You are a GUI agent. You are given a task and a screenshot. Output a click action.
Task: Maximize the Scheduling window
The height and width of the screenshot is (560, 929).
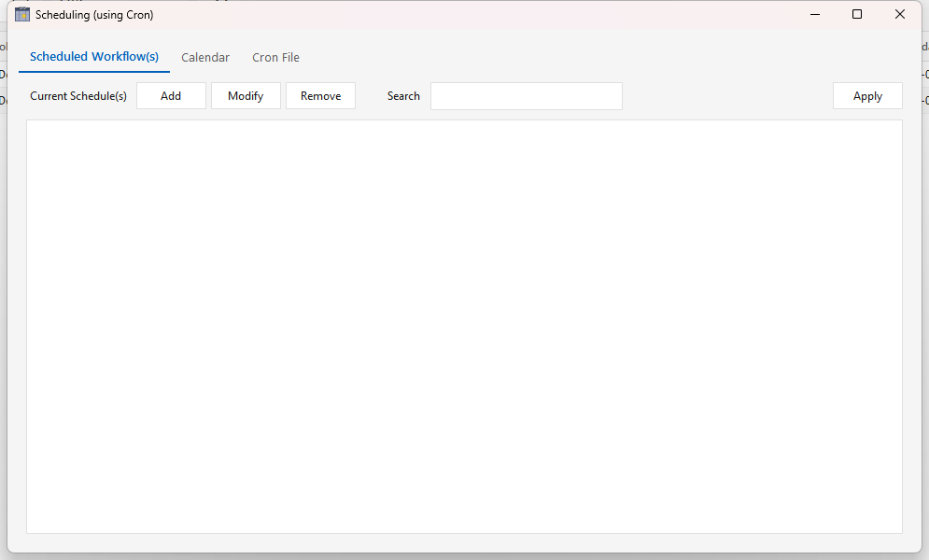click(x=857, y=14)
